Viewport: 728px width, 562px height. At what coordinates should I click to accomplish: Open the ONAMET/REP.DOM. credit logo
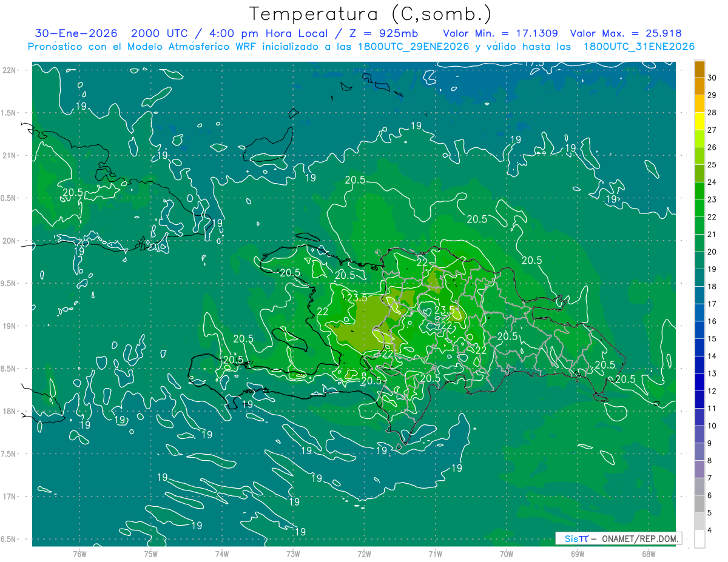(x=618, y=538)
